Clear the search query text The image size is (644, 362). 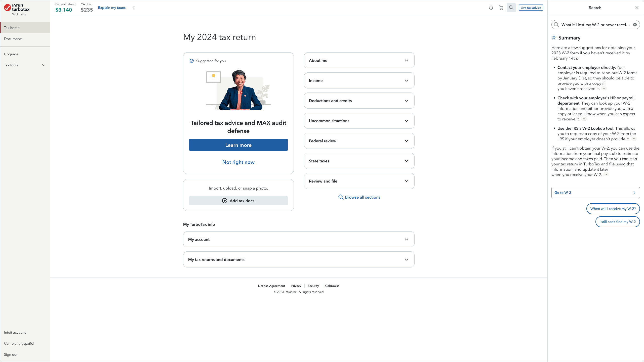635,25
